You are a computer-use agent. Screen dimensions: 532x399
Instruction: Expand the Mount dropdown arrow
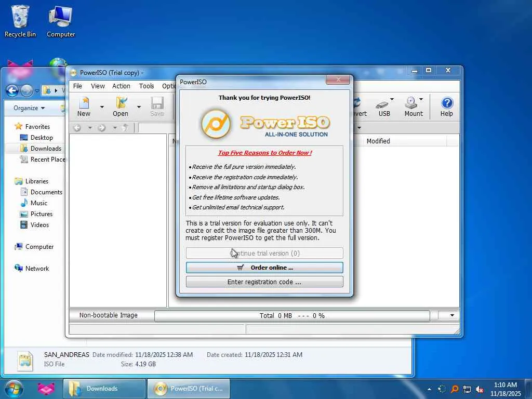pyautogui.click(x=421, y=99)
